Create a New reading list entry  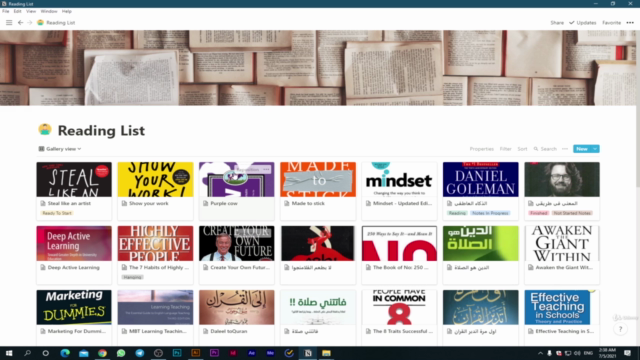tap(582, 149)
